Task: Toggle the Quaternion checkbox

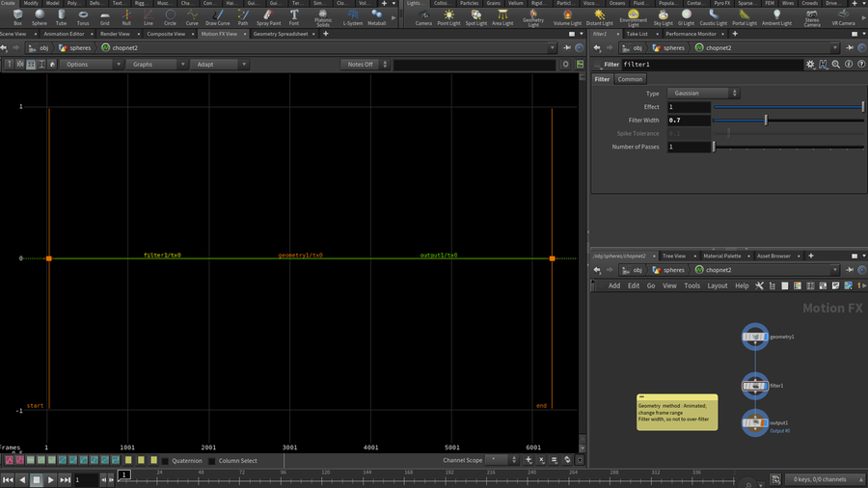Action: point(165,460)
